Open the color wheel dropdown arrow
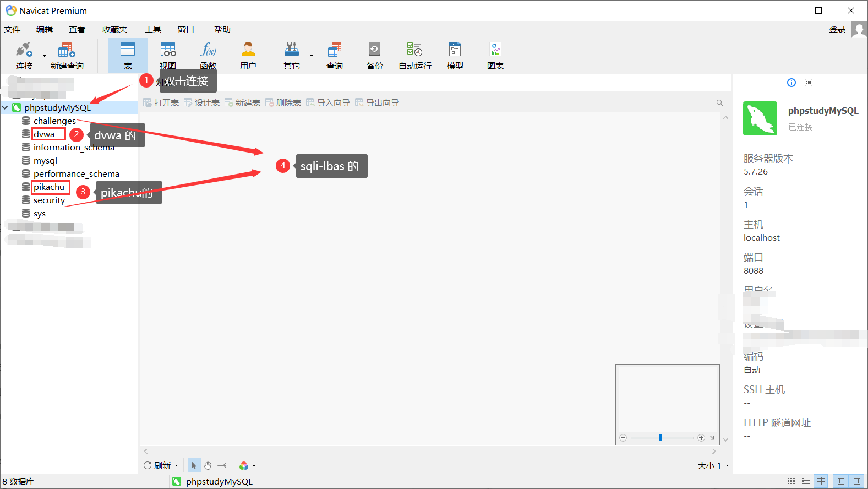The height and width of the screenshot is (489, 868). [x=254, y=466]
